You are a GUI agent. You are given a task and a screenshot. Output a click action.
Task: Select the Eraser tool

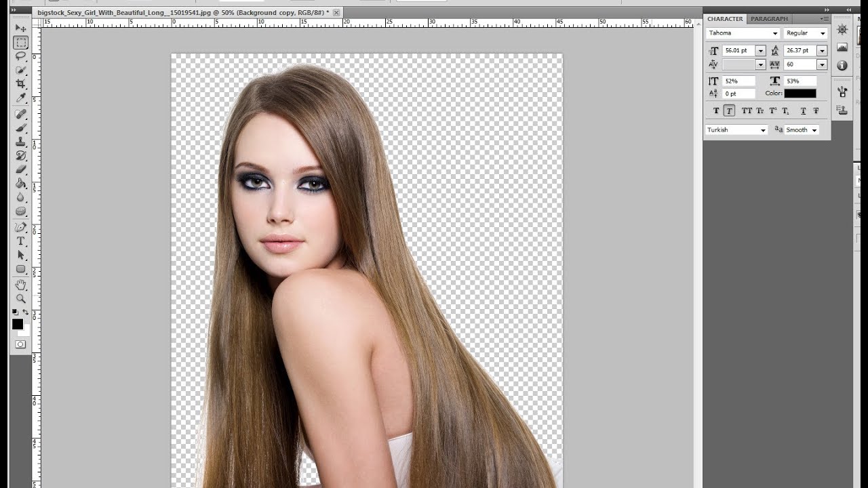click(20, 169)
